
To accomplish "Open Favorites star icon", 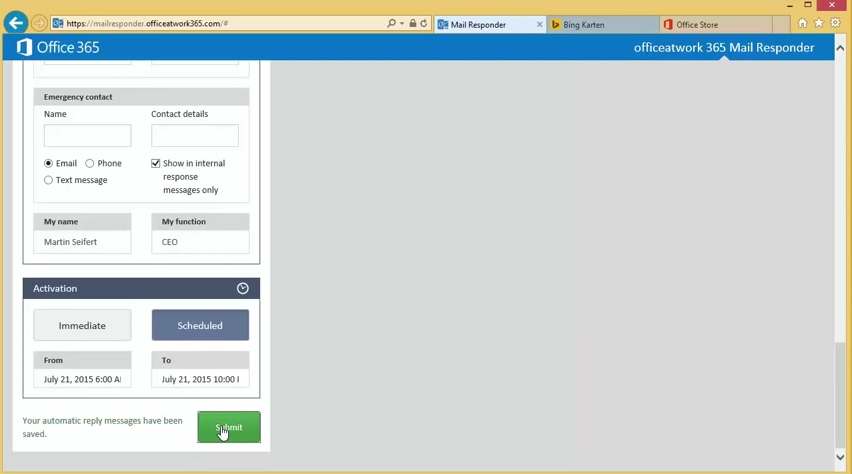I will coord(819,23).
